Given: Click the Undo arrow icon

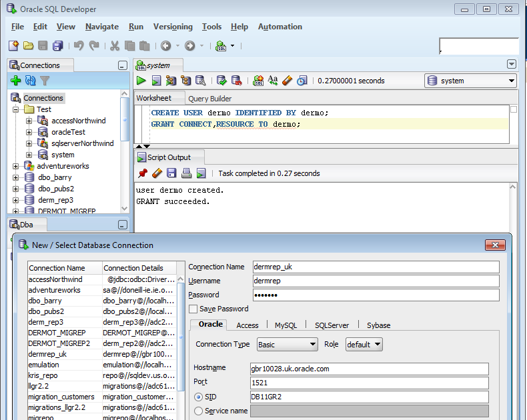Looking at the screenshot, I should pos(79,45).
